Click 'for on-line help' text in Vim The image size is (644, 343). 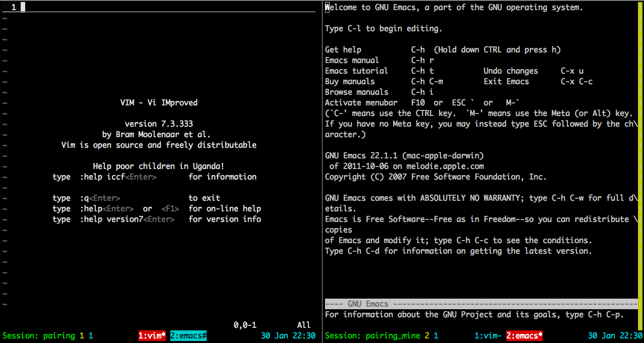[225, 208]
